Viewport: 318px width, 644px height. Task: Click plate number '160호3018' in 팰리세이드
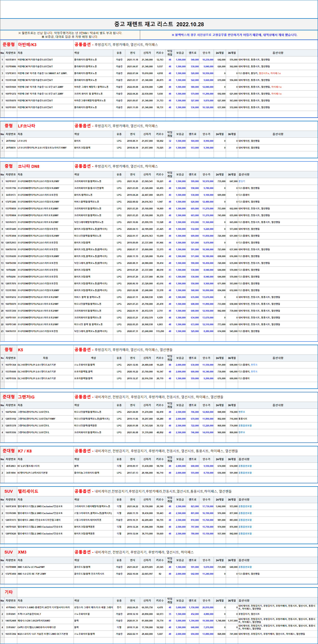(x=11, y=507)
